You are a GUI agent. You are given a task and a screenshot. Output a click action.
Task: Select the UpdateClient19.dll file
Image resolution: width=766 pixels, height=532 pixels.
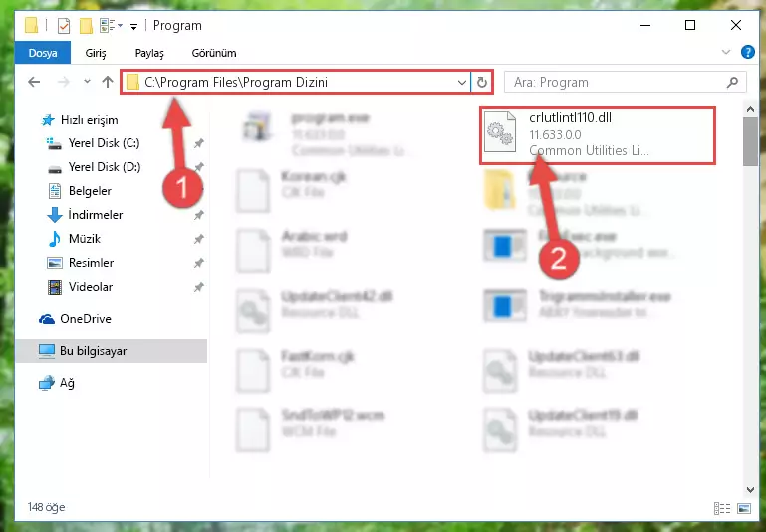pos(562,430)
